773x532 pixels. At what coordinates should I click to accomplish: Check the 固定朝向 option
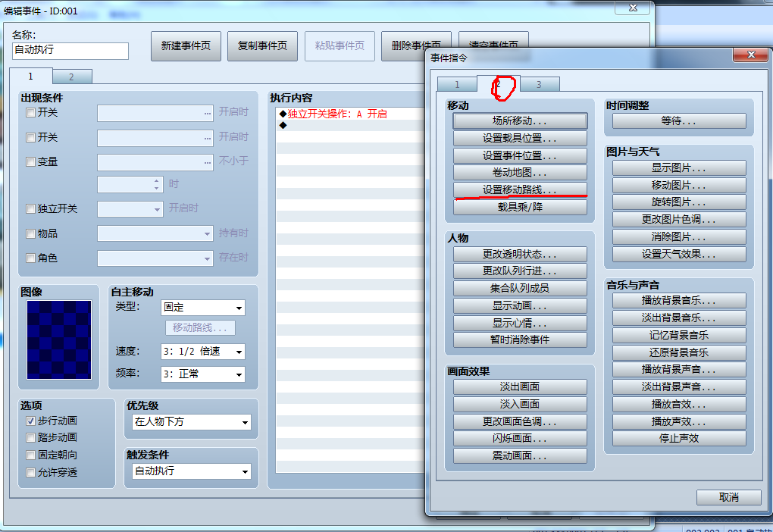pos(30,455)
